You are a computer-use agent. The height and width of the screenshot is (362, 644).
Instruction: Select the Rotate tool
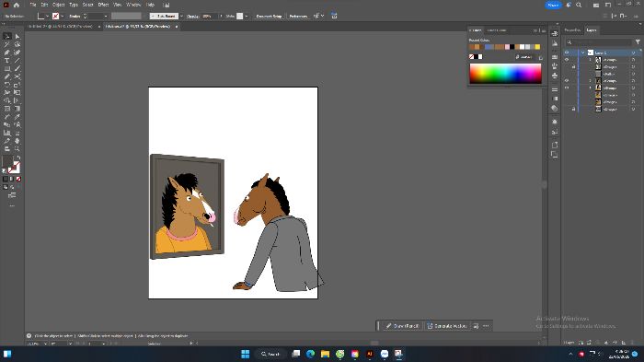7,85
